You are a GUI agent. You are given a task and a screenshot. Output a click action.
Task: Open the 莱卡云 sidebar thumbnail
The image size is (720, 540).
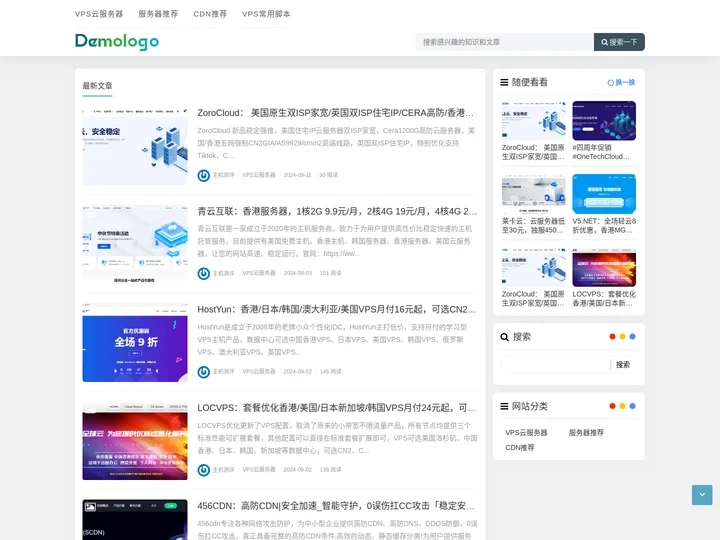coord(534,194)
